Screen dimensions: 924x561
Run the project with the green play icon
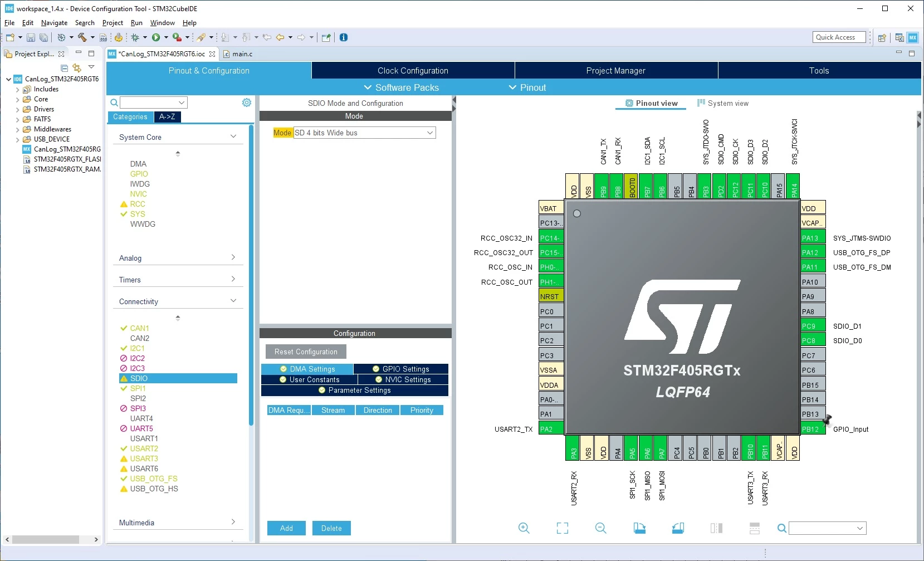(156, 37)
